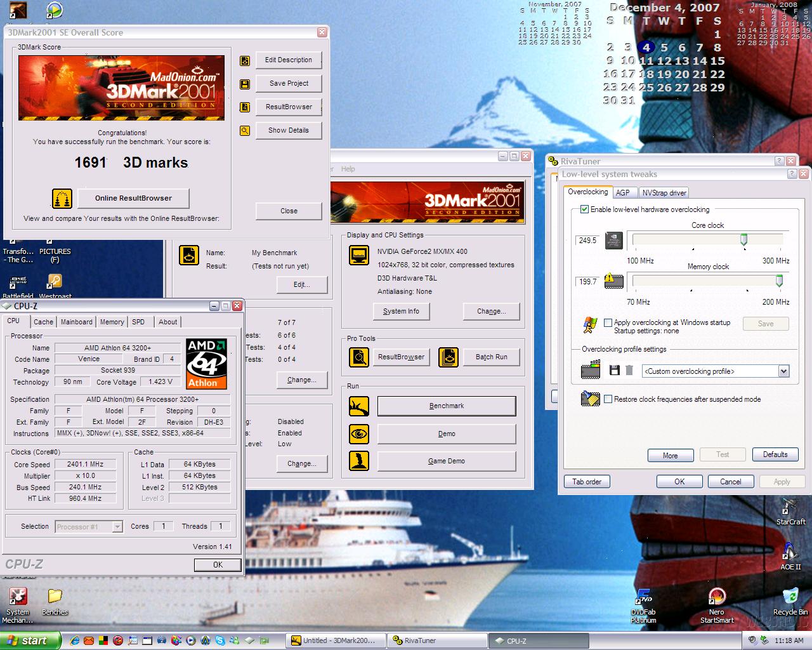Open System Mechanic desktop shortcut
This screenshot has height=650, width=812.
click(18, 606)
